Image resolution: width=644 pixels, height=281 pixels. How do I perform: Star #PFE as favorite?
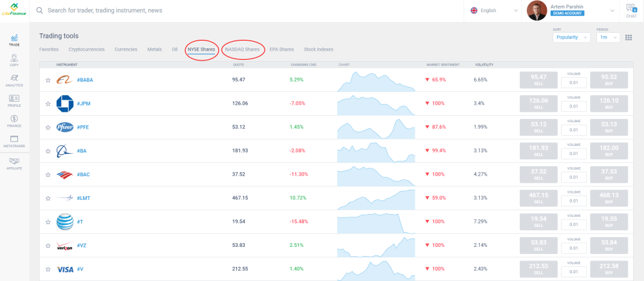tap(48, 127)
